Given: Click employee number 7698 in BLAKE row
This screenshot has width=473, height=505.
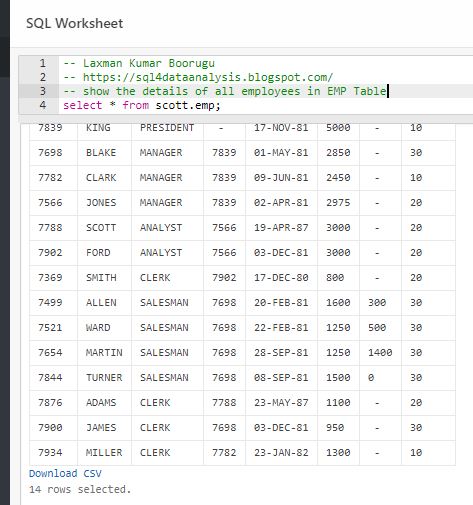Looking at the screenshot, I should pos(50,153).
